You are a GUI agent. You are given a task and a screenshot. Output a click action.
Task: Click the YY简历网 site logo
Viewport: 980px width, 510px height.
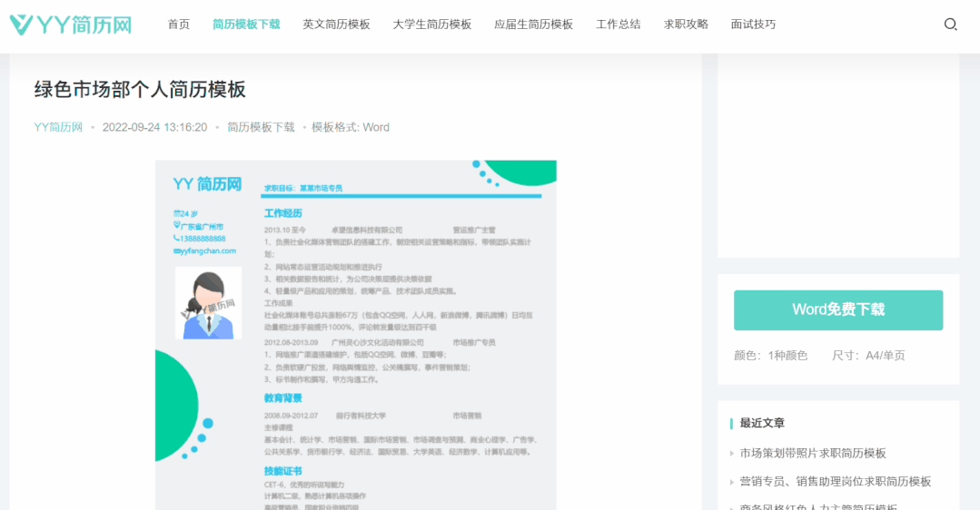(71, 25)
